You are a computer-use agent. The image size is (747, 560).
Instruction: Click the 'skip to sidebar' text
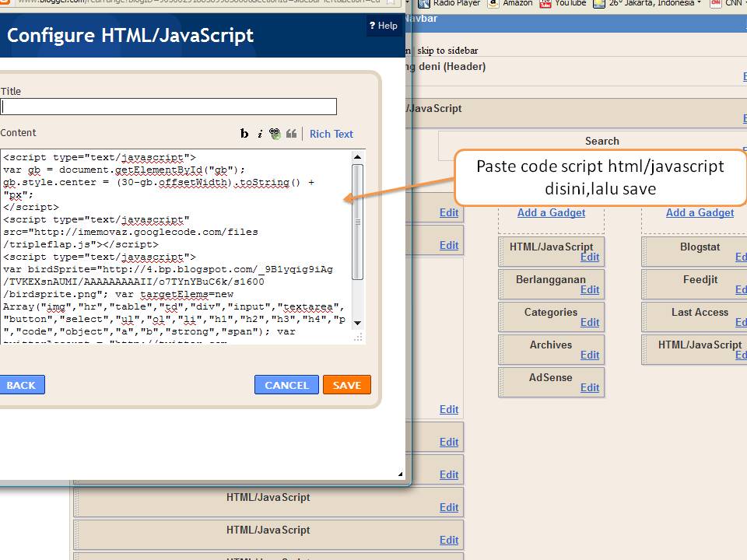tap(447, 51)
